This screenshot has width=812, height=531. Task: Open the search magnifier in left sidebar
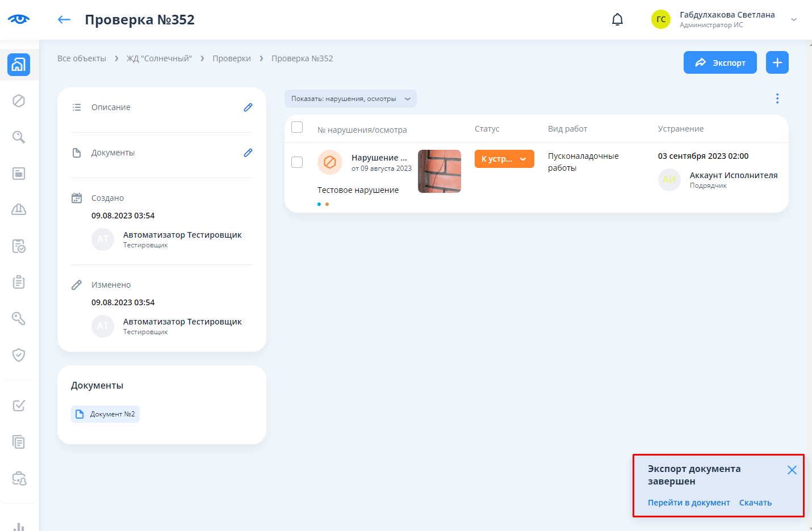tap(19, 137)
